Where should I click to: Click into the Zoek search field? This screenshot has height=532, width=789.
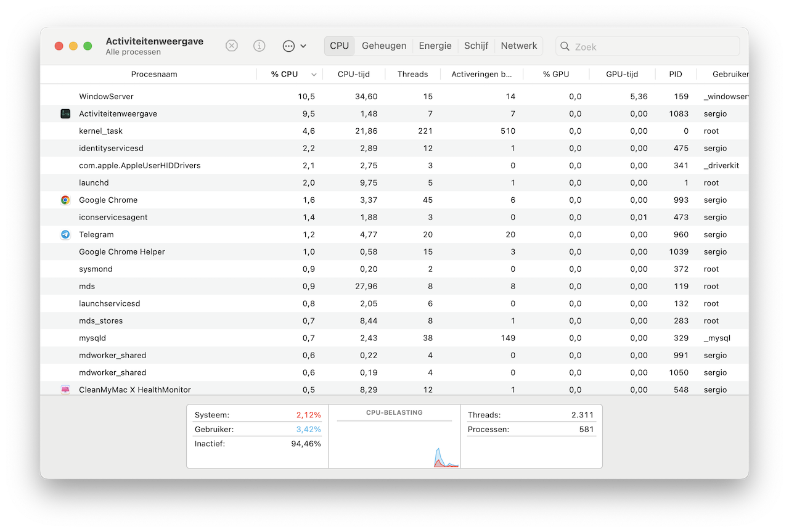[x=647, y=46]
